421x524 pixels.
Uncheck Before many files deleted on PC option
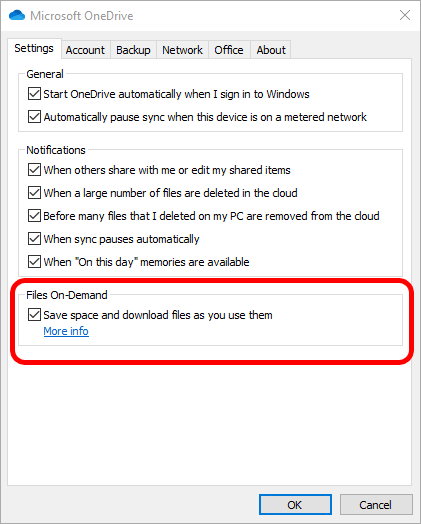pyautogui.click(x=34, y=216)
